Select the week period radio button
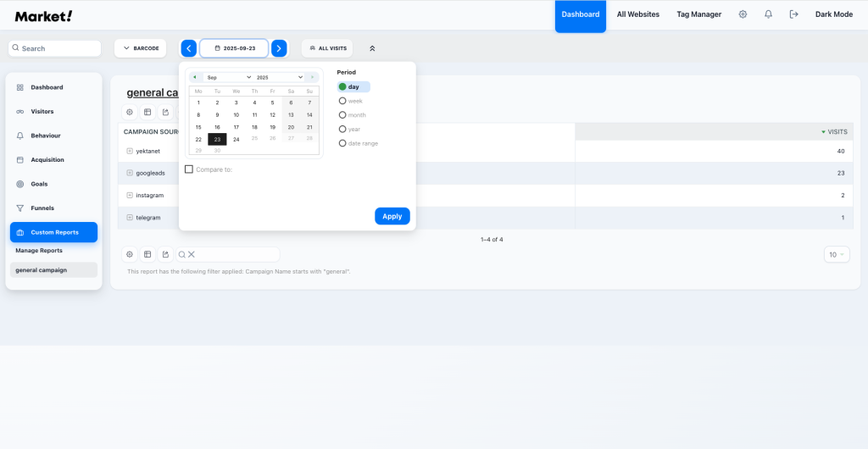868x449 pixels. pos(342,101)
